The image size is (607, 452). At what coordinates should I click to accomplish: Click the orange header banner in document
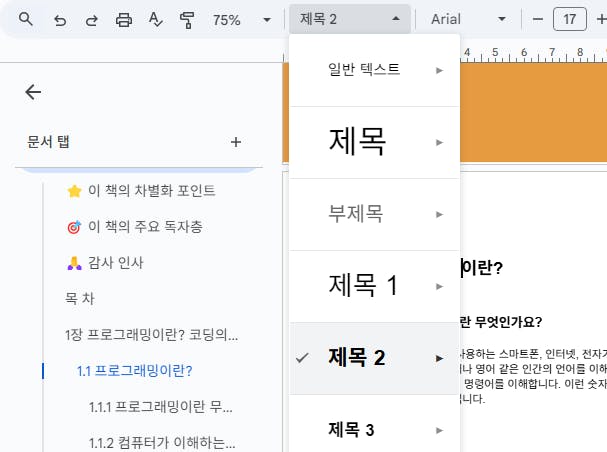click(533, 112)
